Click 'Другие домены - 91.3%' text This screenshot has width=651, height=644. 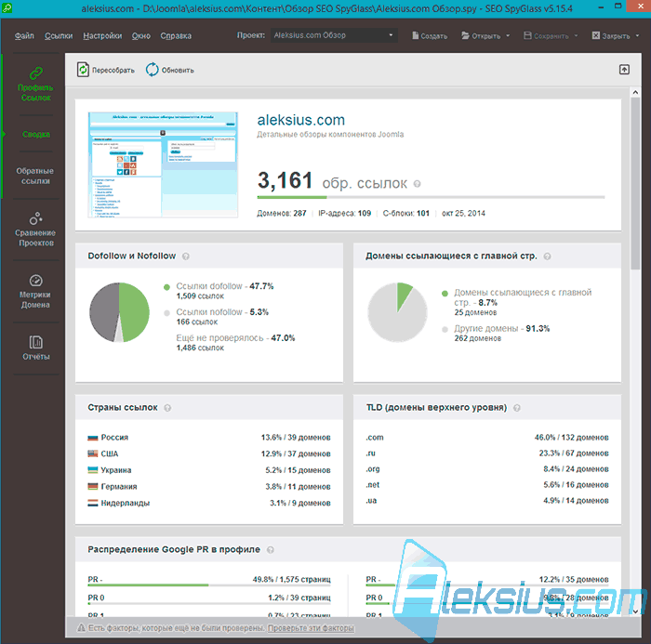(501, 328)
